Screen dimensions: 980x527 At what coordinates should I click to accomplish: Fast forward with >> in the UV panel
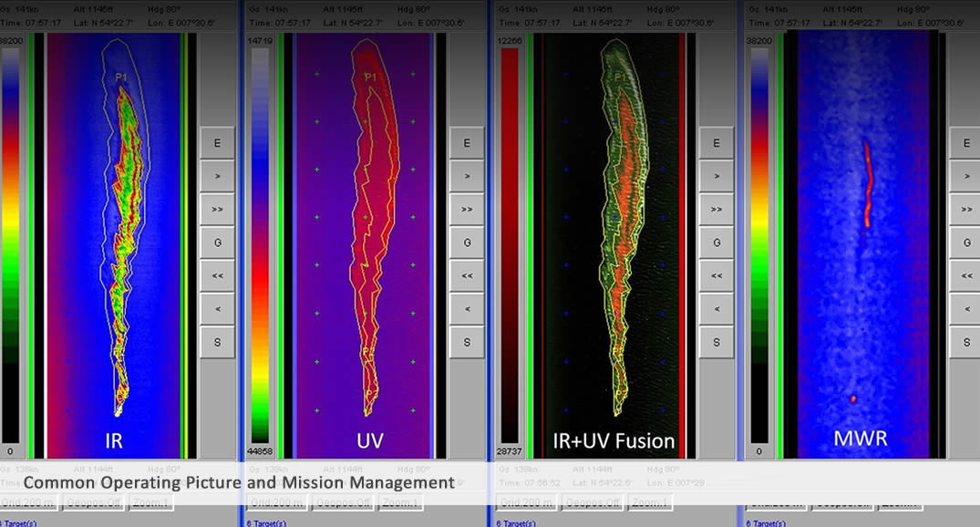(x=466, y=210)
